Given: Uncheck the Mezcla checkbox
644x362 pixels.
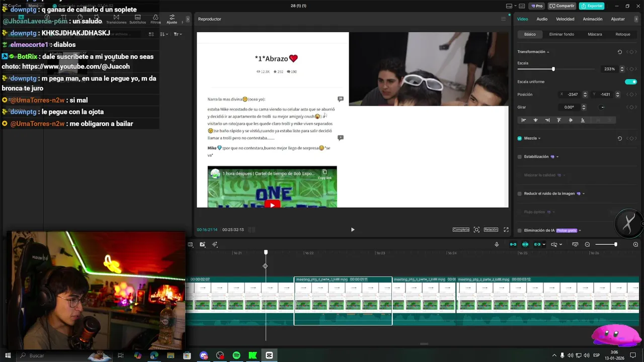Looking at the screenshot, I should [520, 138].
